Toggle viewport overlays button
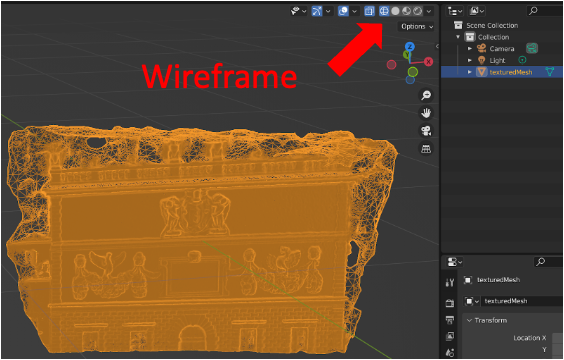This screenshot has width=564, height=360. (x=343, y=11)
